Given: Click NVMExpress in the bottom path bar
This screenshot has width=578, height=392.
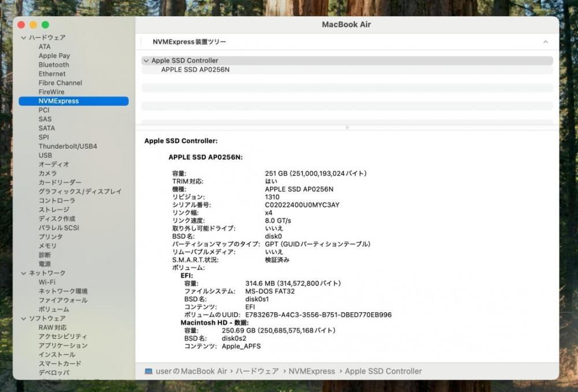Looking at the screenshot, I should click(x=312, y=371).
